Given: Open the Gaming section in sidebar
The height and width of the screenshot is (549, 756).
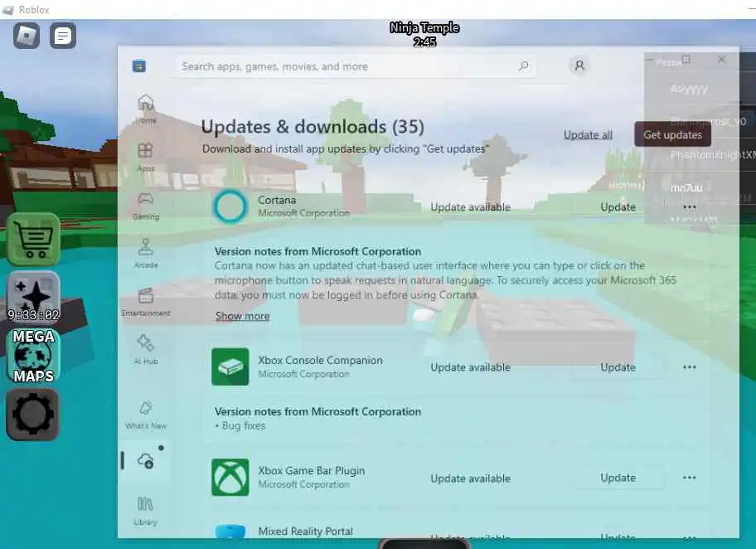Looking at the screenshot, I should [x=146, y=206].
